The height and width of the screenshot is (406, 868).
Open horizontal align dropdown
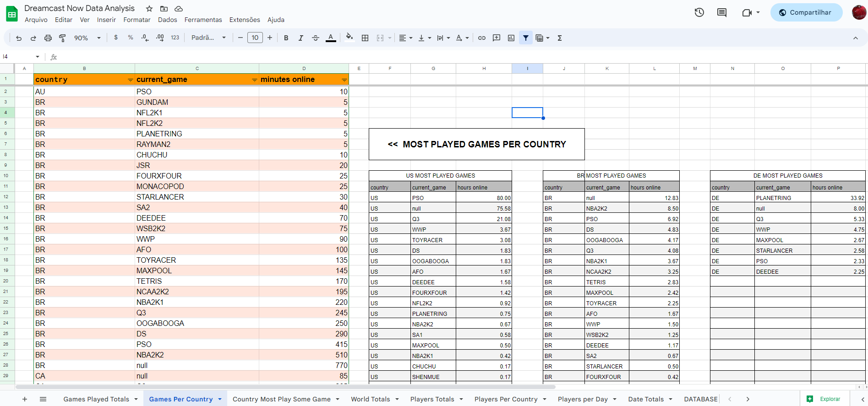coord(405,38)
